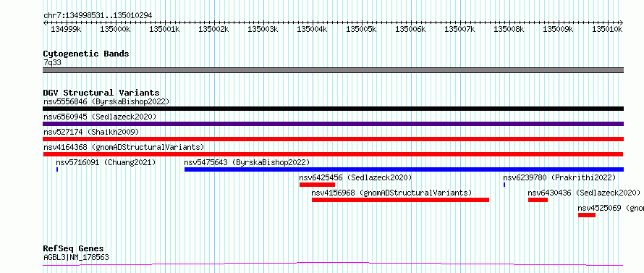Click the 135003k ruler position
Image resolution: width=644 pixels, height=273 pixels.
pos(263,29)
